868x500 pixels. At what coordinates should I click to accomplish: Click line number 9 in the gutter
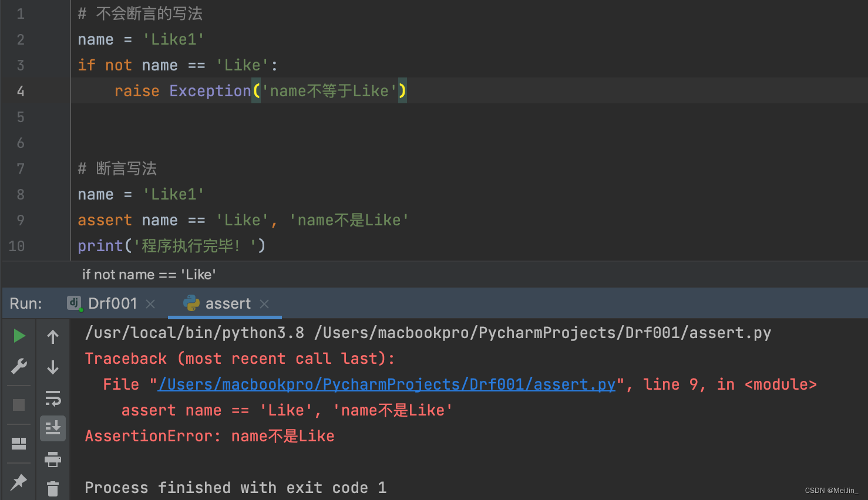click(x=21, y=220)
